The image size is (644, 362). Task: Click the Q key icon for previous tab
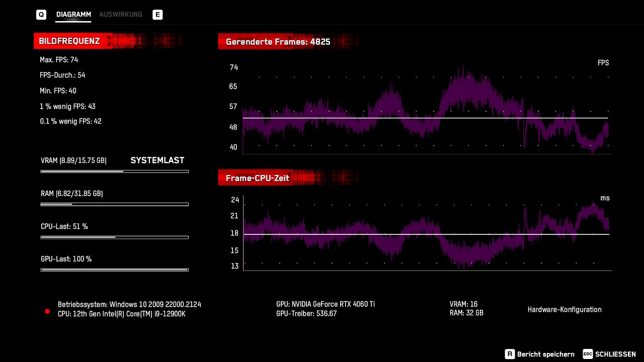[41, 15]
